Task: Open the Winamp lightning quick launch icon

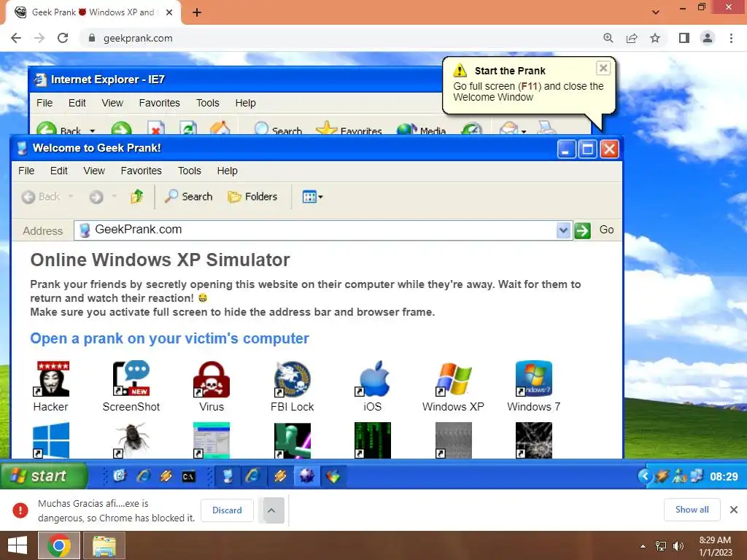Action: 166,475
